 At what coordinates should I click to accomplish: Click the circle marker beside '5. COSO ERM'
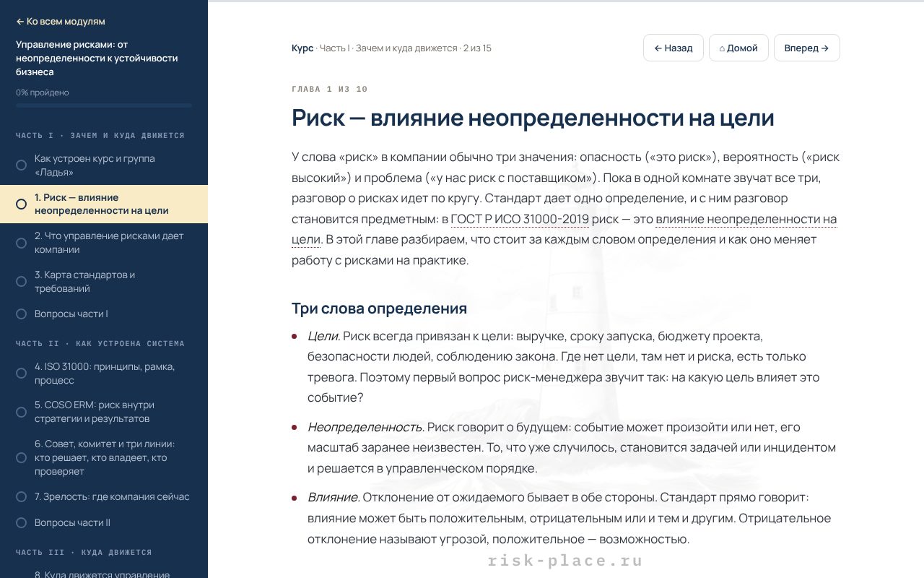coord(22,412)
